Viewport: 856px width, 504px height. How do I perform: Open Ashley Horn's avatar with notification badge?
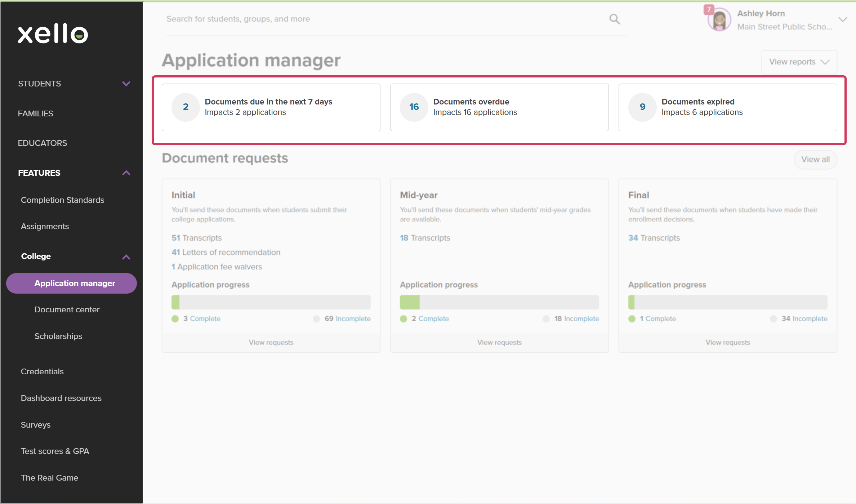tap(718, 19)
